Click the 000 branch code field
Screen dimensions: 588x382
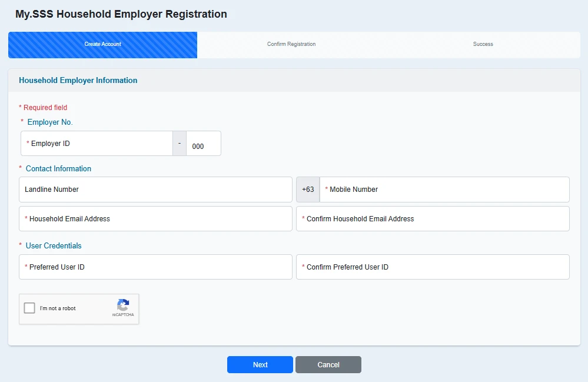coord(203,143)
